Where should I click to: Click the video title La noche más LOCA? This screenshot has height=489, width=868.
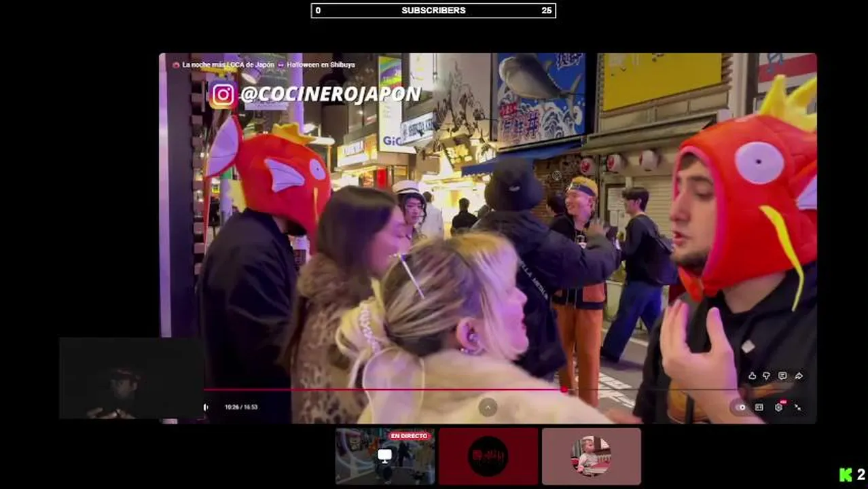pos(268,65)
